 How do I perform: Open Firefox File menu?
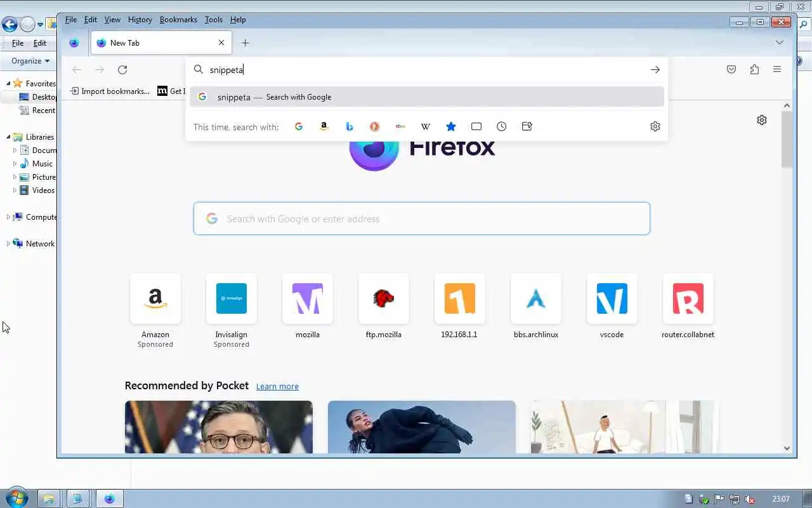pos(71,20)
